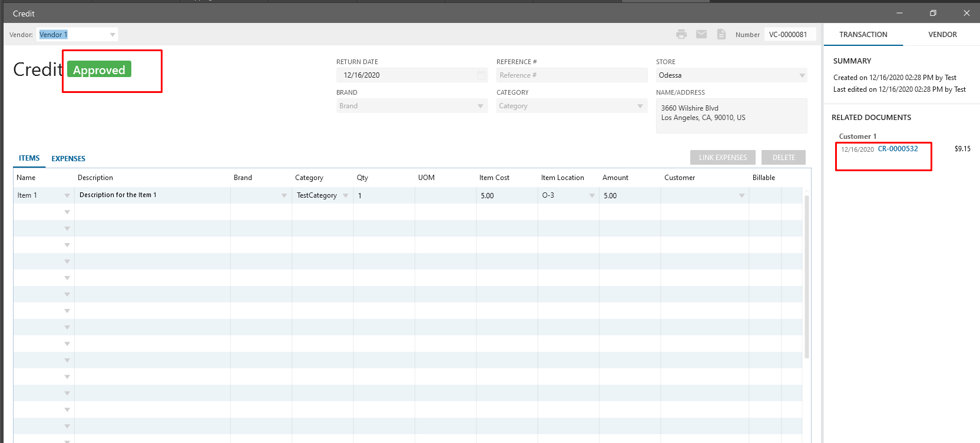Switch to the ITEMS tab

[29, 158]
